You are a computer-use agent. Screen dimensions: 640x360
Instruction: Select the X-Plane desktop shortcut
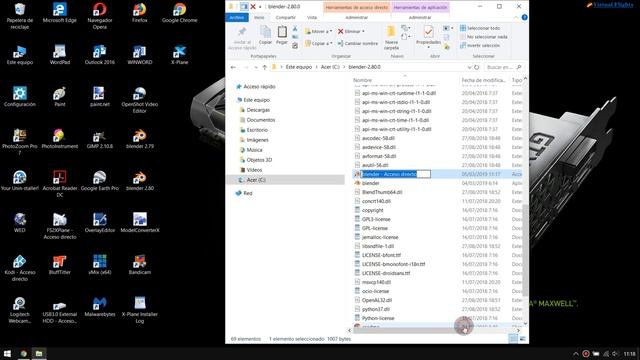click(179, 55)
